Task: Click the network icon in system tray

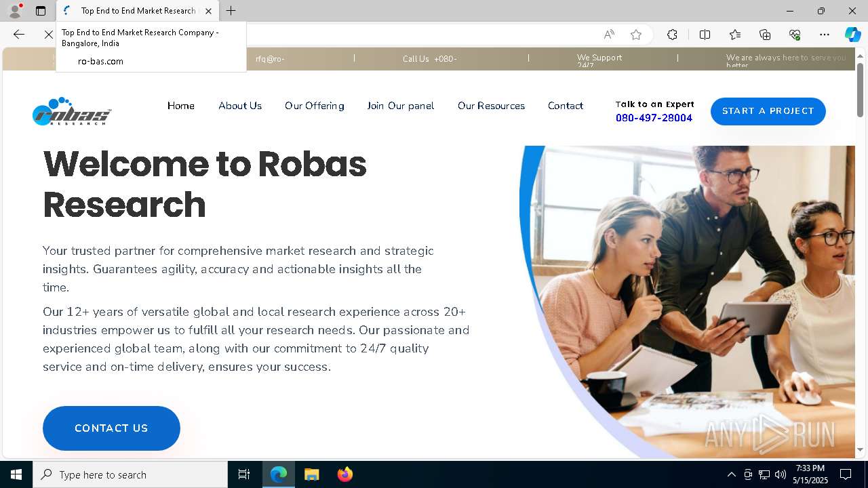Action: [764, 474]
